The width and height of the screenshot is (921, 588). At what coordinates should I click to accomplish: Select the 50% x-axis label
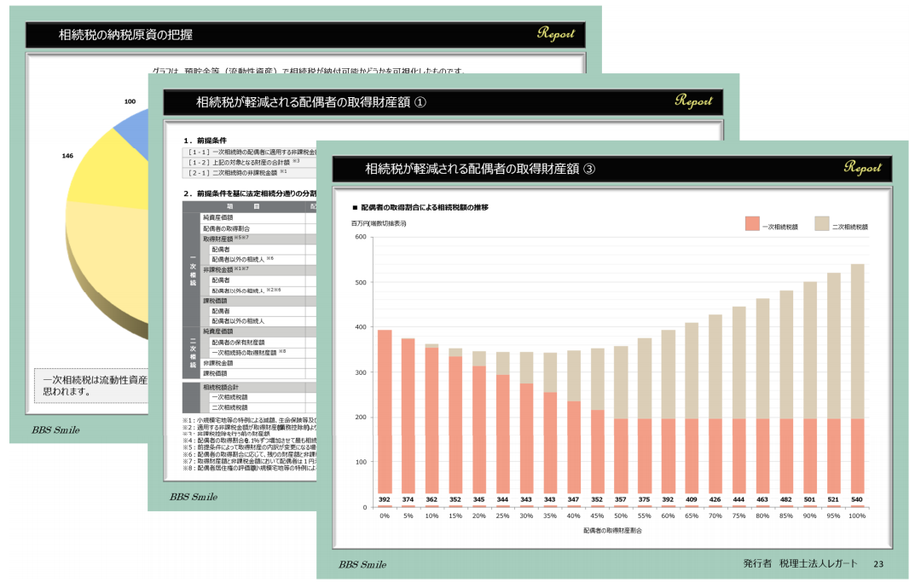coord(620,516)
